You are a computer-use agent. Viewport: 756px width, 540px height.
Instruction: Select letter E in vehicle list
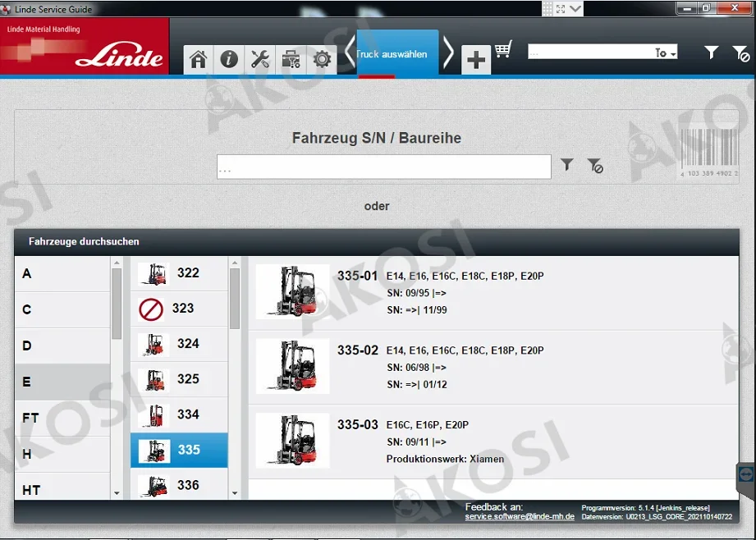tap(62, 382)
